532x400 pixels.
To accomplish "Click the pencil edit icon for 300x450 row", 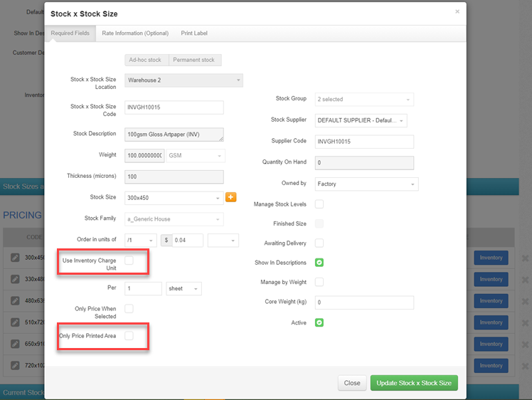I will click(x=14, y=258).
